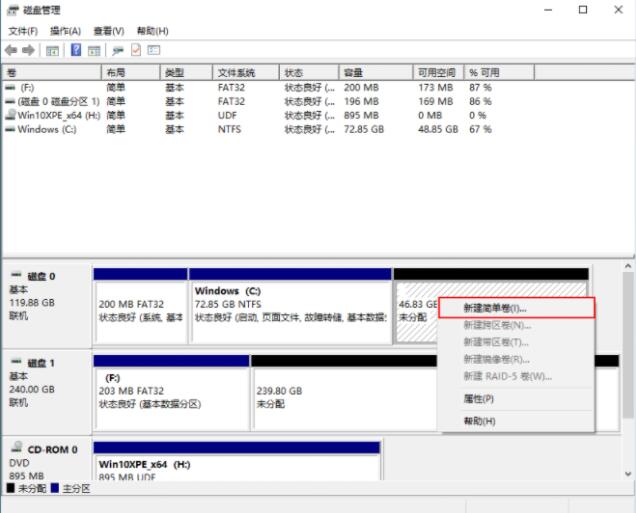The height and width of the screenshot is (513, 636).
Task: Sort by the % 可用 column header
Action: (499, 73)
